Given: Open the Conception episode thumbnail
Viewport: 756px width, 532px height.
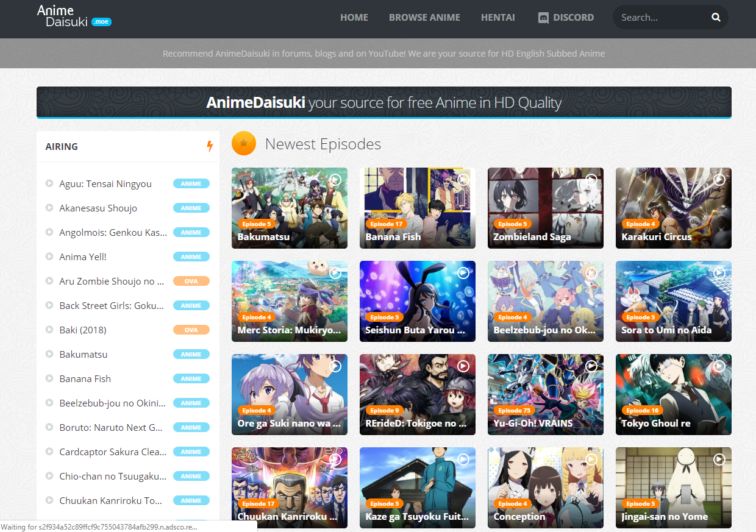Looking at the screenshot, I should coord(546,488).
